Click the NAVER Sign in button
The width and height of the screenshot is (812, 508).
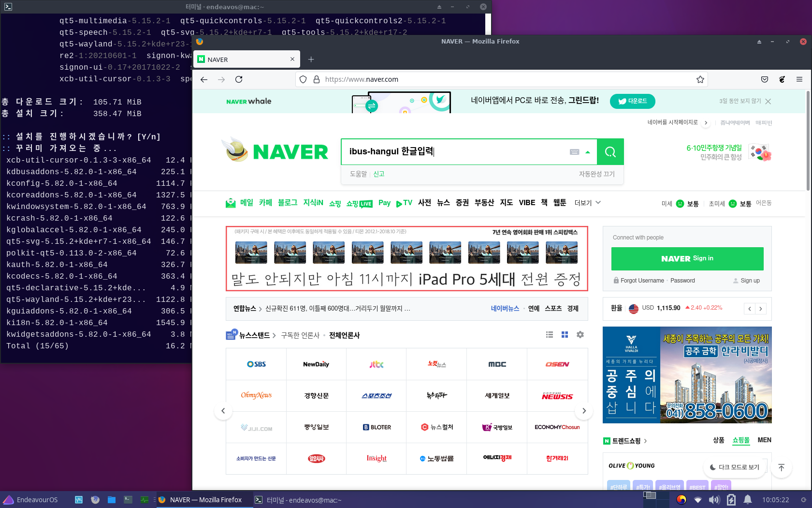687,259
